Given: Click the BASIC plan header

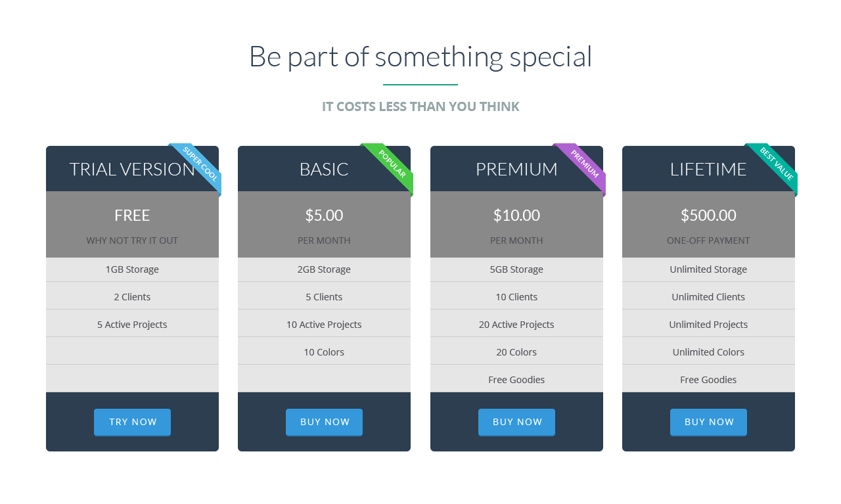Looking at the screenshot, I should click(324, 169).
